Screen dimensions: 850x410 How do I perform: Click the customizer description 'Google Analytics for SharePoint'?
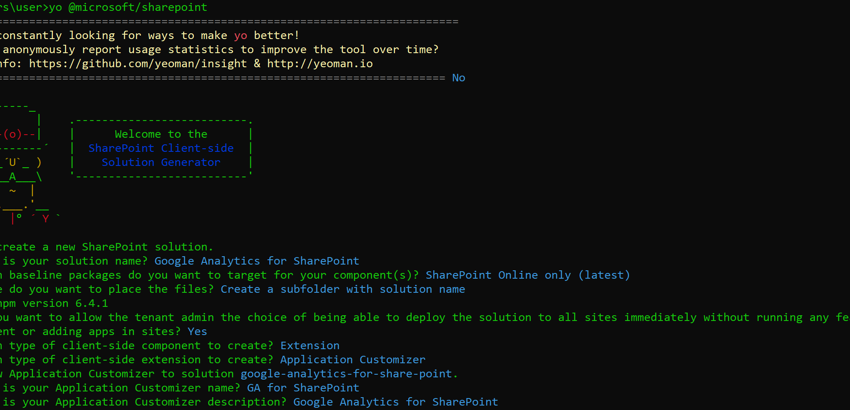(x=395, y=402)
